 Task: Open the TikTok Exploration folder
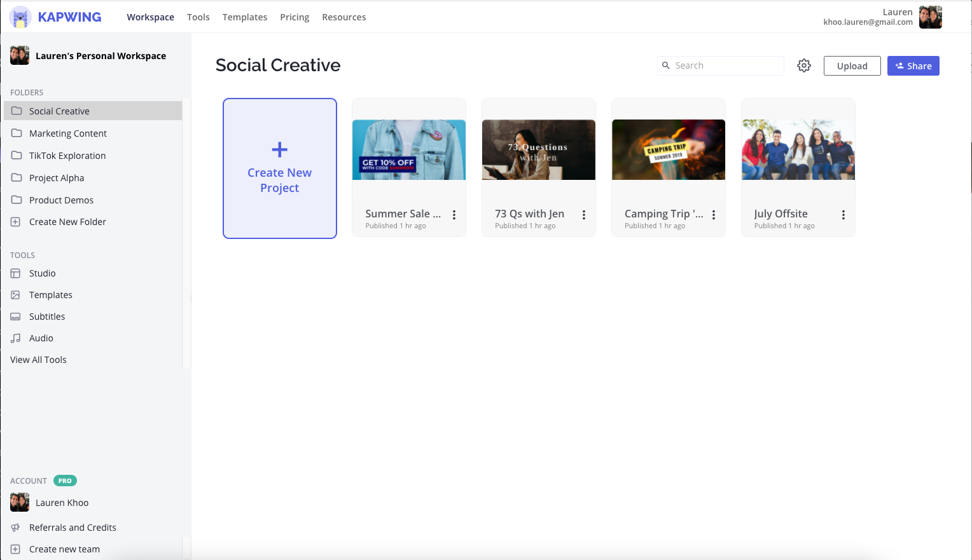[x=67, y=156]
